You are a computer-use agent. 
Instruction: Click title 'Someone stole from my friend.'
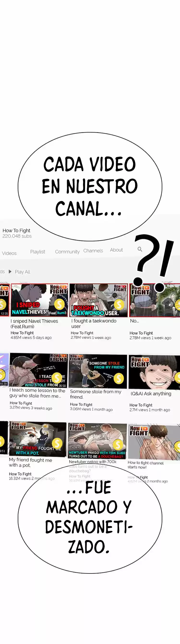coord(96,394)
